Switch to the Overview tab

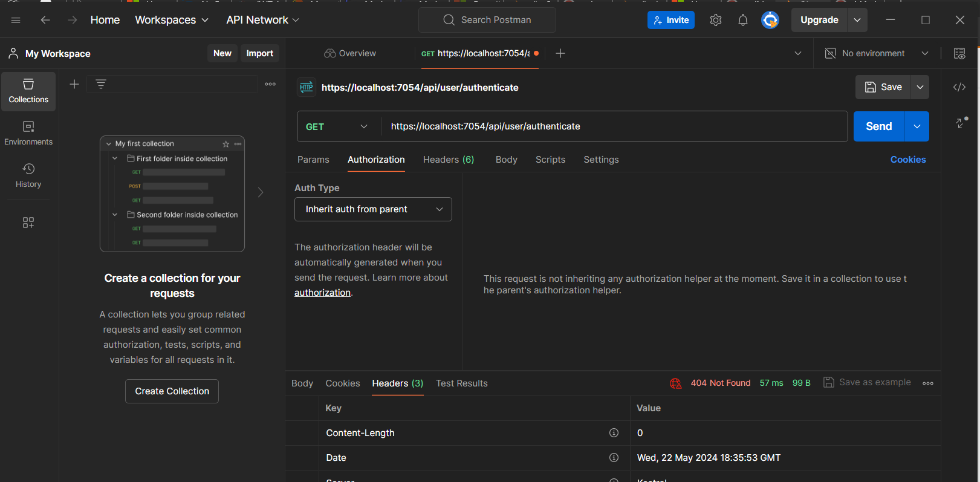coord(350,53)
